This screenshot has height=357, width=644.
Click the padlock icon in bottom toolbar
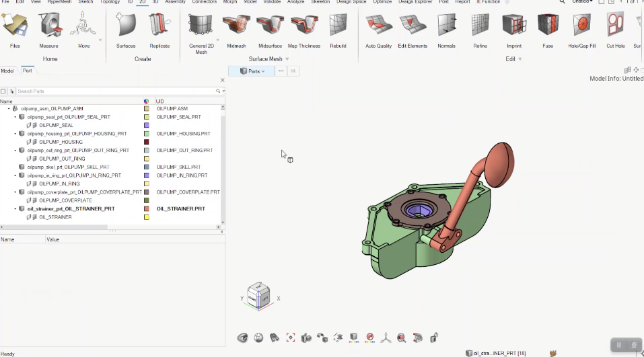point(434,338)
